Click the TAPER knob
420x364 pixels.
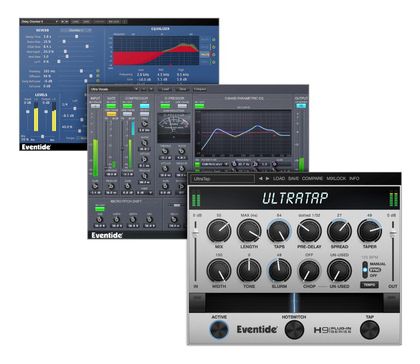(x=369, y=231)
